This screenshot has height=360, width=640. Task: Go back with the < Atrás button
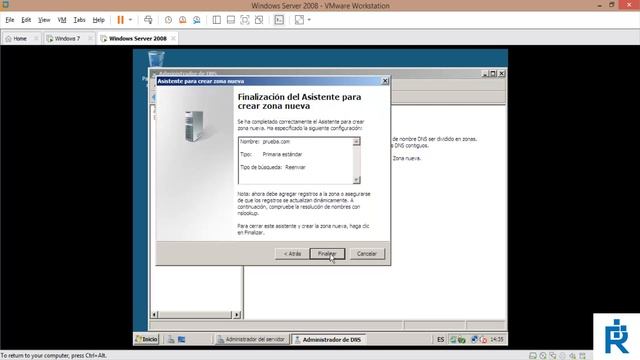292,253
